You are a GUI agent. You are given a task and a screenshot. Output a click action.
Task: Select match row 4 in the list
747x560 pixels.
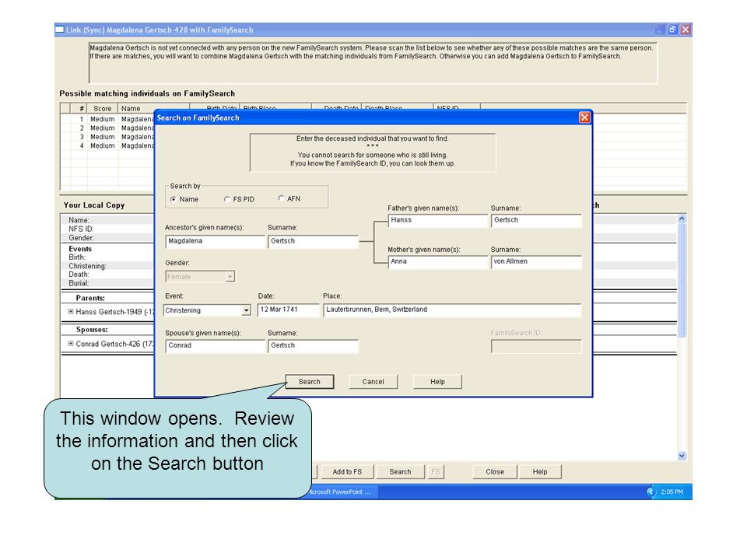point(107,145)
